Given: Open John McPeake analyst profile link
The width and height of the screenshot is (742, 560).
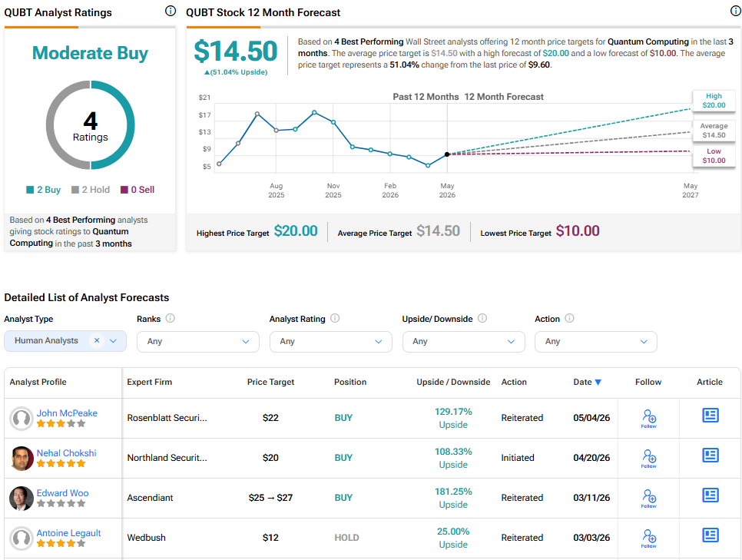Looking at the screenshot, I should coord(67,413).
